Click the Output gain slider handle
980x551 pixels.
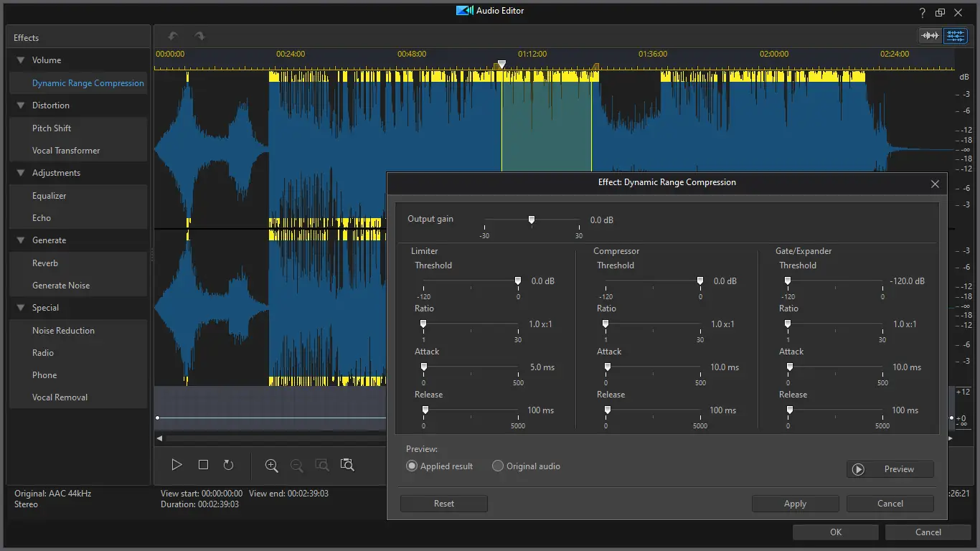click(x=532, y=220)
